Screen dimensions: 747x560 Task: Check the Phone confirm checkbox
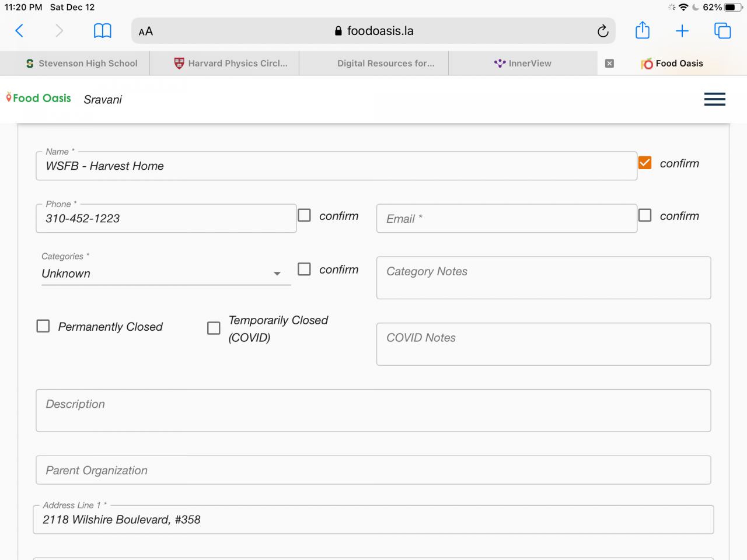pyautogui.click(x=304, y=215)
